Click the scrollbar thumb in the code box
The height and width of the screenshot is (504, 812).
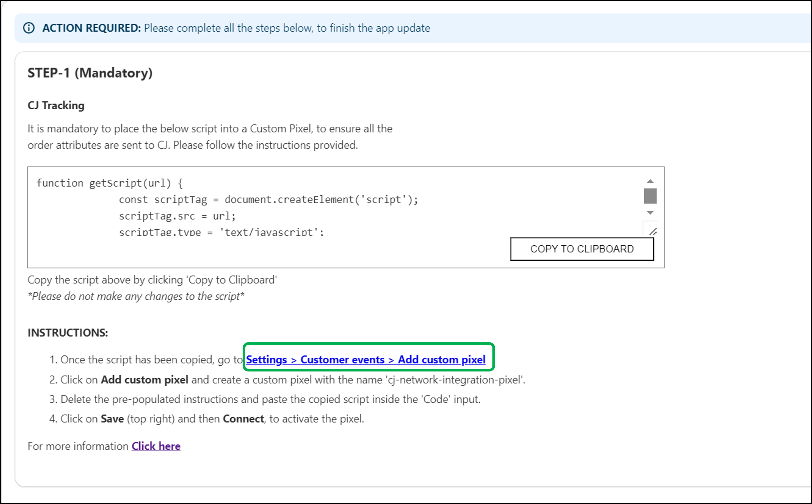(x=650, y=197)
